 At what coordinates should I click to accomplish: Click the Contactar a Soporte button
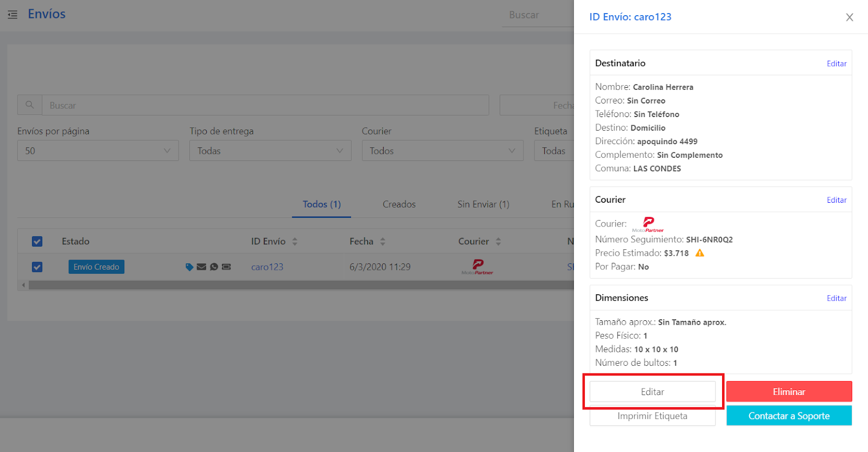(x=789, y=416)
